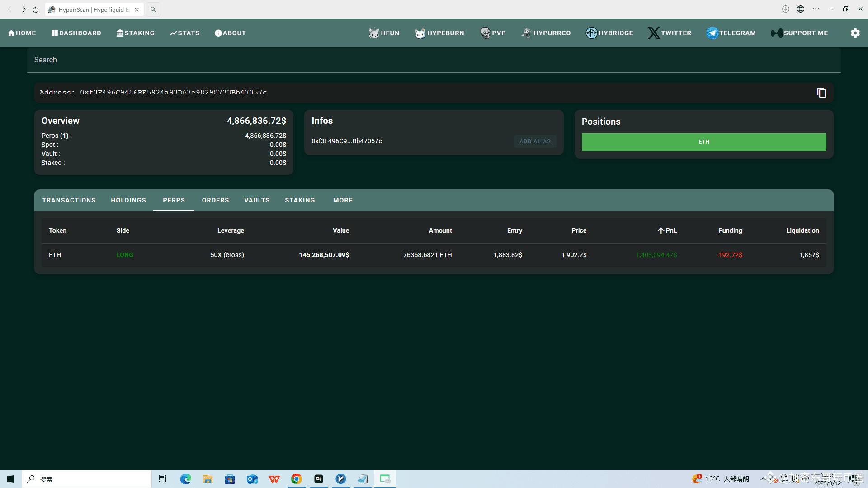Open the PVP skull link
Screen dimensions: 868x488
coord(493,33)
